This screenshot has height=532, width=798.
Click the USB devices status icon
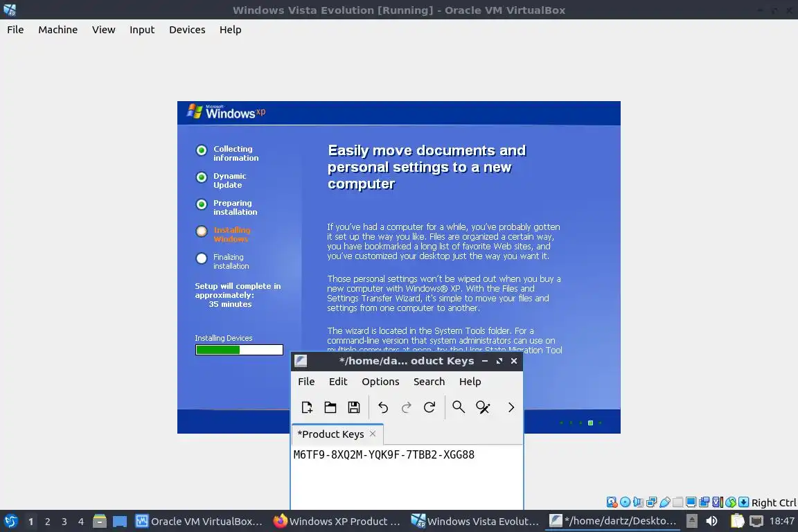coord(665,502)
